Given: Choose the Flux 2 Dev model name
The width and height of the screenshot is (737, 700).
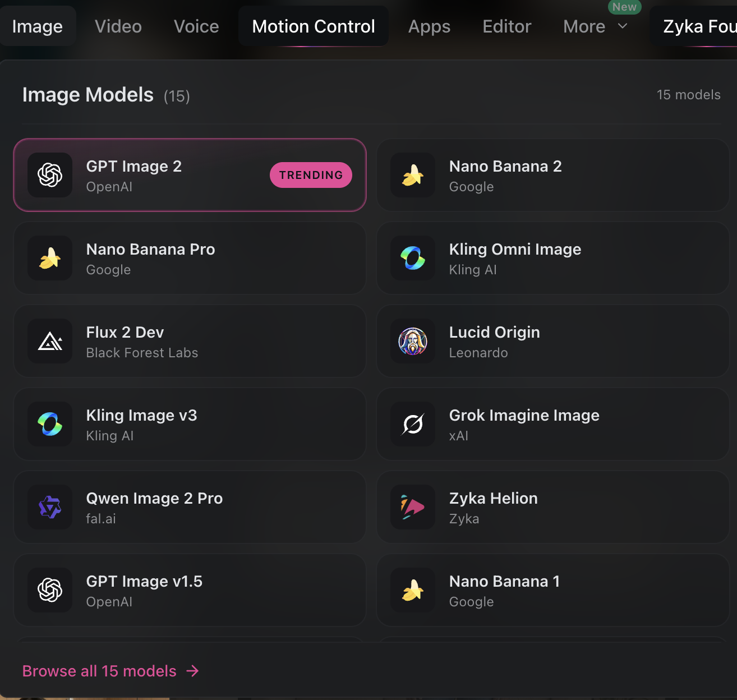Looking at the screenshot, I should click(125, 333).
